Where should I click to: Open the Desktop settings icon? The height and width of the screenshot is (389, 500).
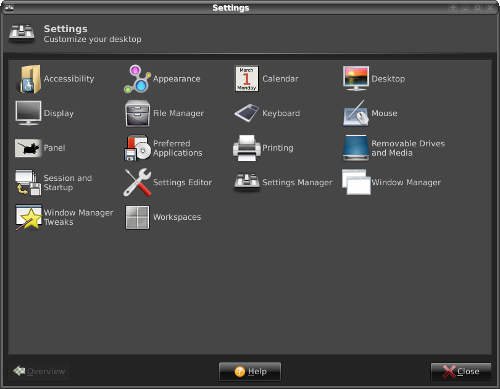click(356, 79)
